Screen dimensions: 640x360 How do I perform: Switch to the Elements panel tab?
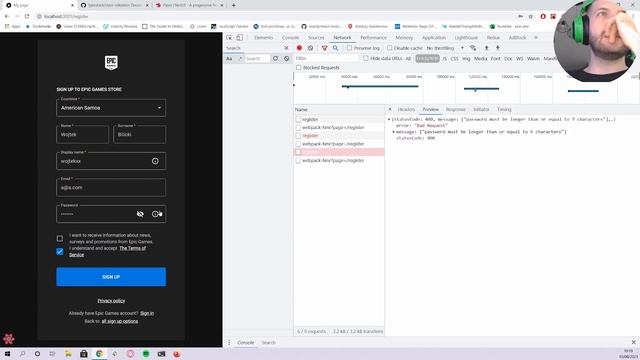click(264, 38)
